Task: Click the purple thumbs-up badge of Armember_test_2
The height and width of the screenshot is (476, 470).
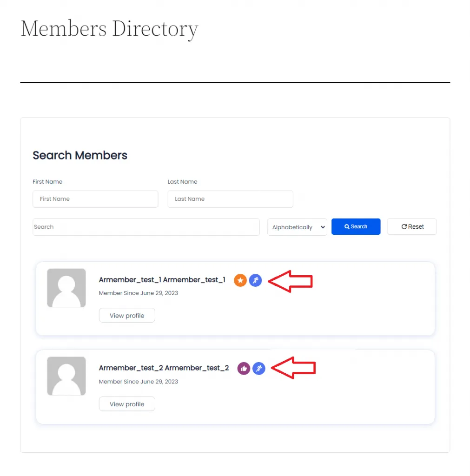Action: (x=244, y=369)
